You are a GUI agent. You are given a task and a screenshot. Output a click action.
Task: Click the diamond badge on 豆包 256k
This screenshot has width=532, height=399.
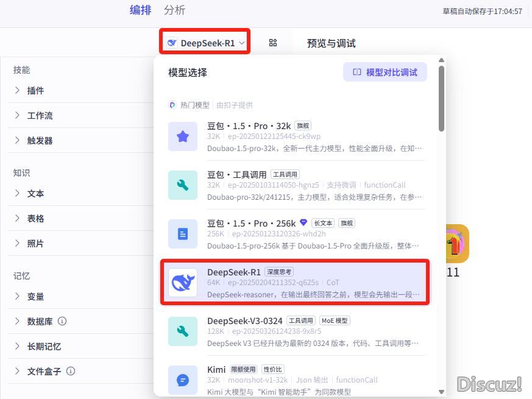point(303,222)
